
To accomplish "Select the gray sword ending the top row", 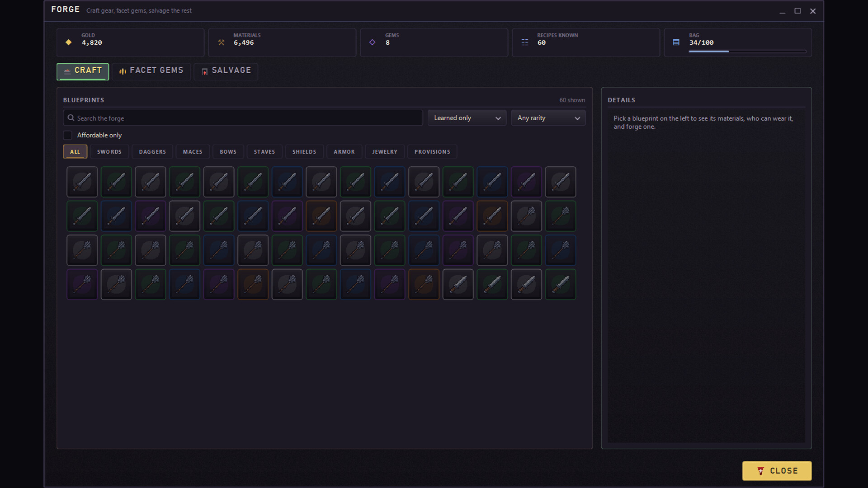I will click(561, 182).
